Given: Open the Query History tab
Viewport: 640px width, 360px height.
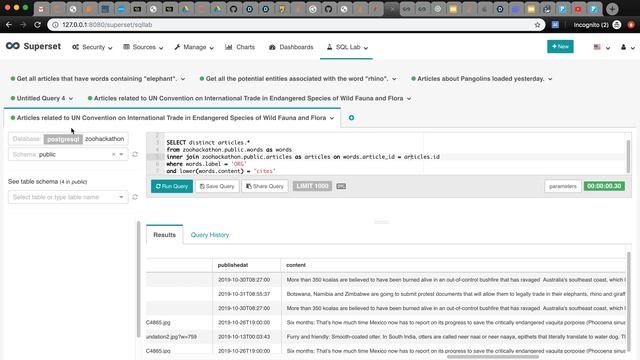Looking at the screenshot, I should pos(210,235).
